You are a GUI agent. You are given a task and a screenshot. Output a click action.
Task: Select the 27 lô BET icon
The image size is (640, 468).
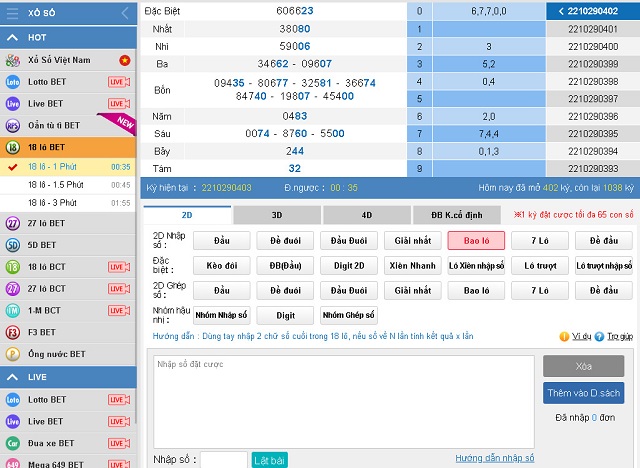click(x=13, y=223)
